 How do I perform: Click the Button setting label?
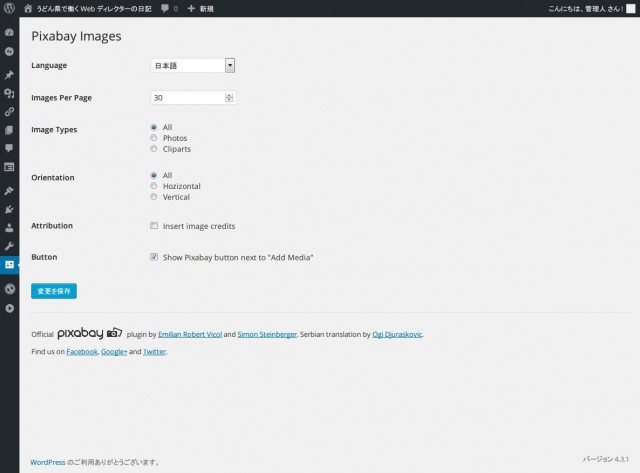point(44,257)
